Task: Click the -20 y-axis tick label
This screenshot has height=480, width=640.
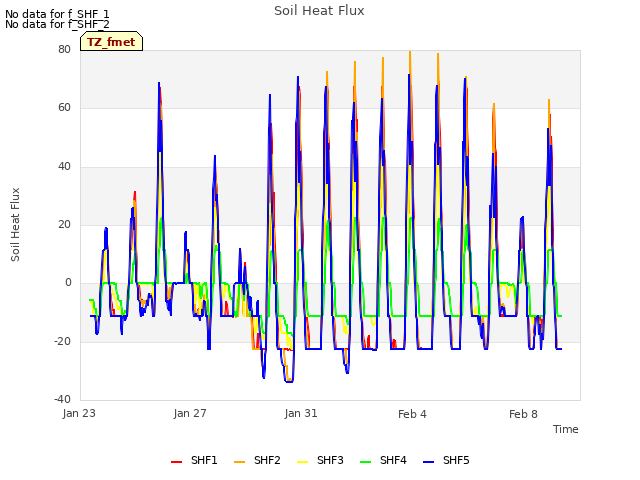Action: coord(62,341)
